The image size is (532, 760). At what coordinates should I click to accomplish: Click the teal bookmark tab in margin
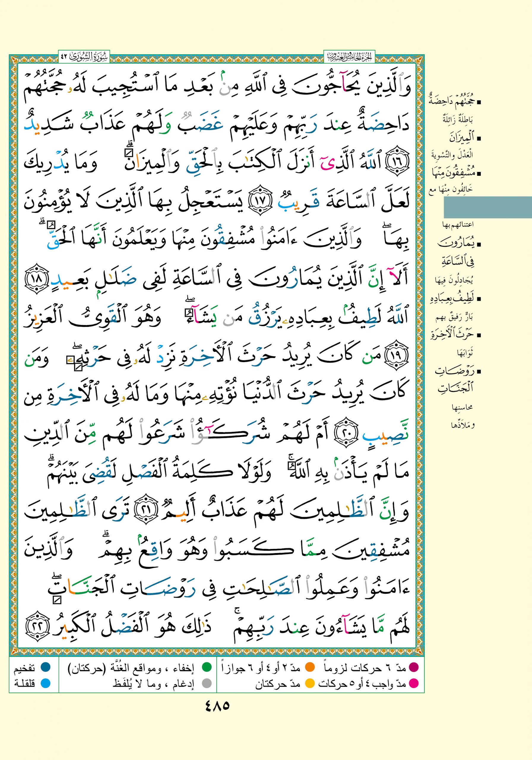[x=487, y=207]
